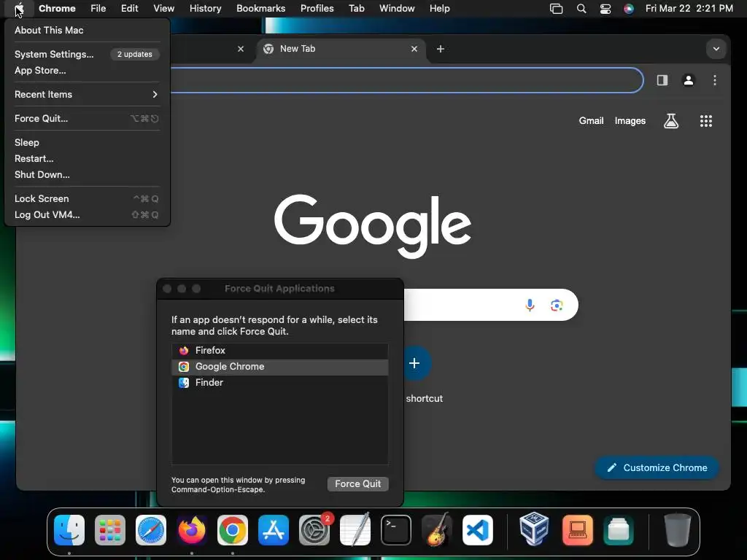Select App Store… in Apple menu
This screenshot has height=560, width=747.
[x=88, y=71]
